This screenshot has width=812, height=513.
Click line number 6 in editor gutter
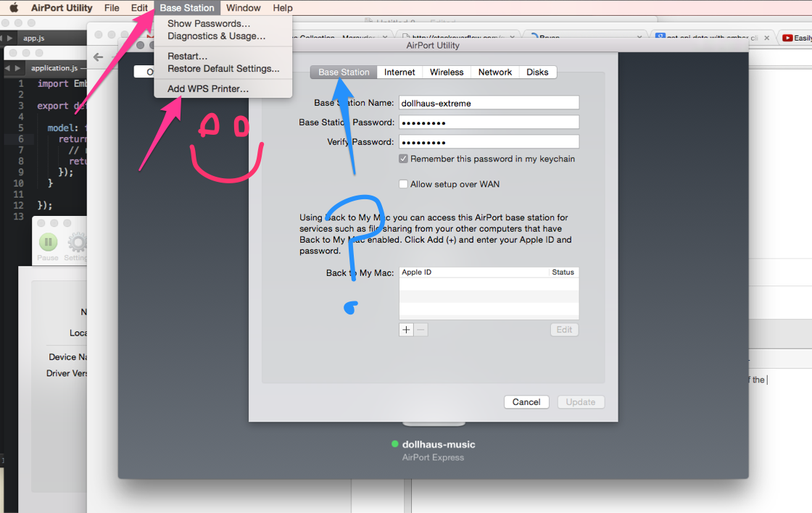point(21,139)
